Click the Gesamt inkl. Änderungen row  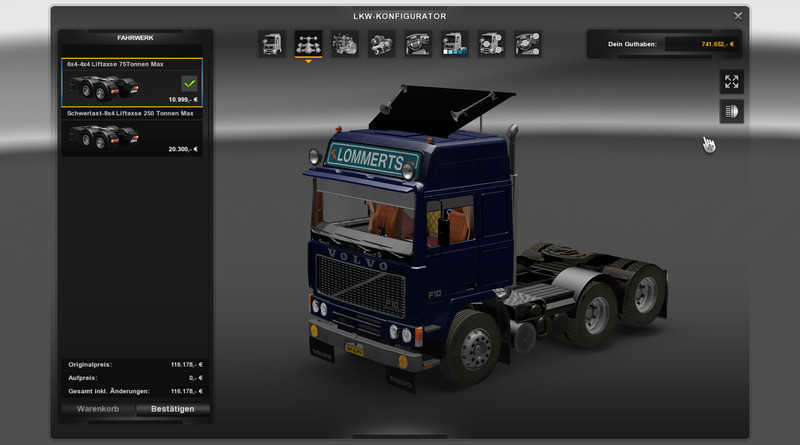pos(135,391)
